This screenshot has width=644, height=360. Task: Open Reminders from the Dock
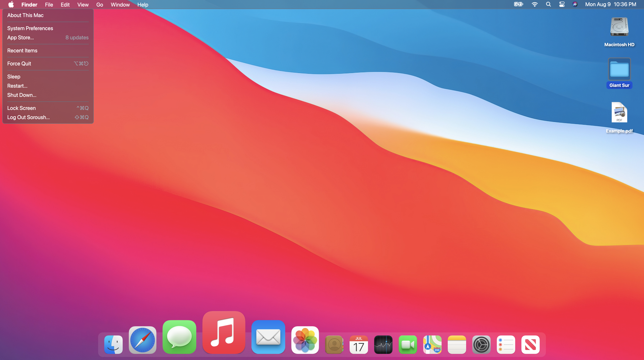coord(506,344)
